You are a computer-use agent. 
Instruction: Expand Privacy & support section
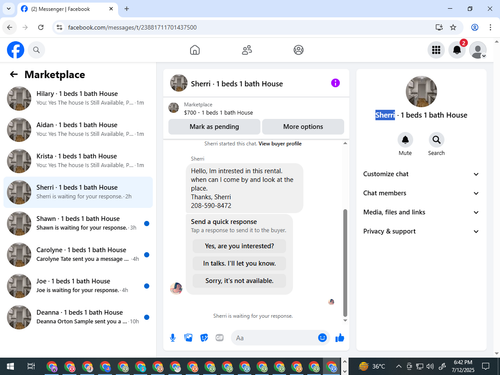[421, 231]
